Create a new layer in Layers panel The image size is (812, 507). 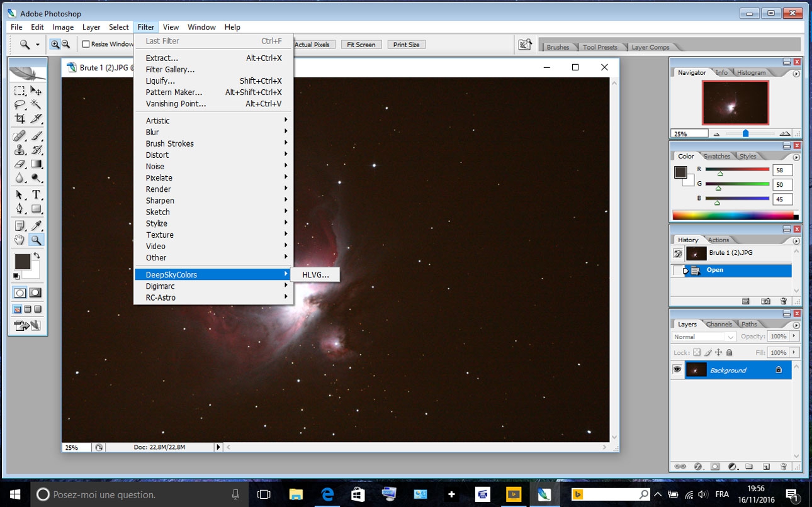tap(766, 467)
